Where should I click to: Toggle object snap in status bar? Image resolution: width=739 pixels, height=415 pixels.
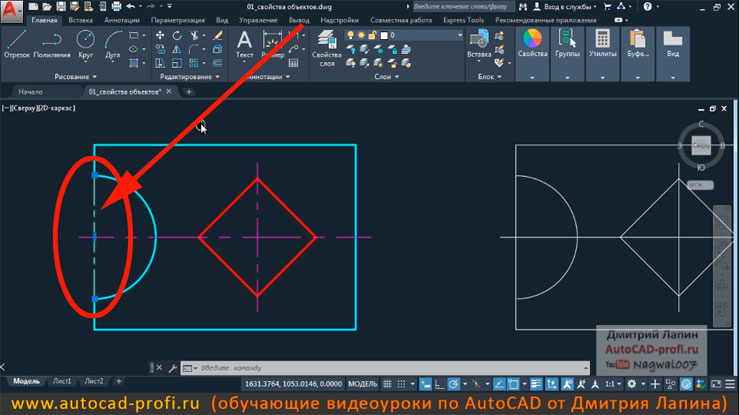pyautogui.click(x=513, y=384)
